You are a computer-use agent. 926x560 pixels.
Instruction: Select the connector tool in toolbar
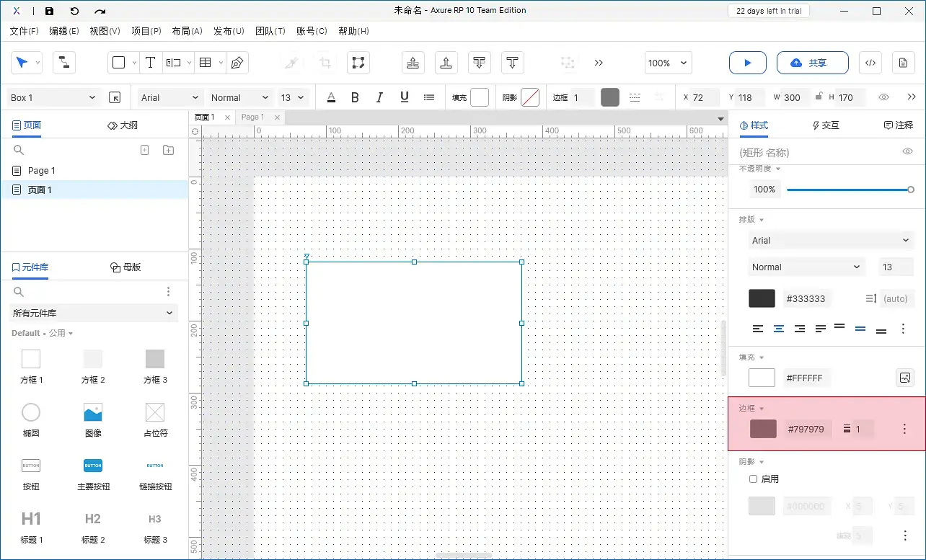(x=63, y=63)
